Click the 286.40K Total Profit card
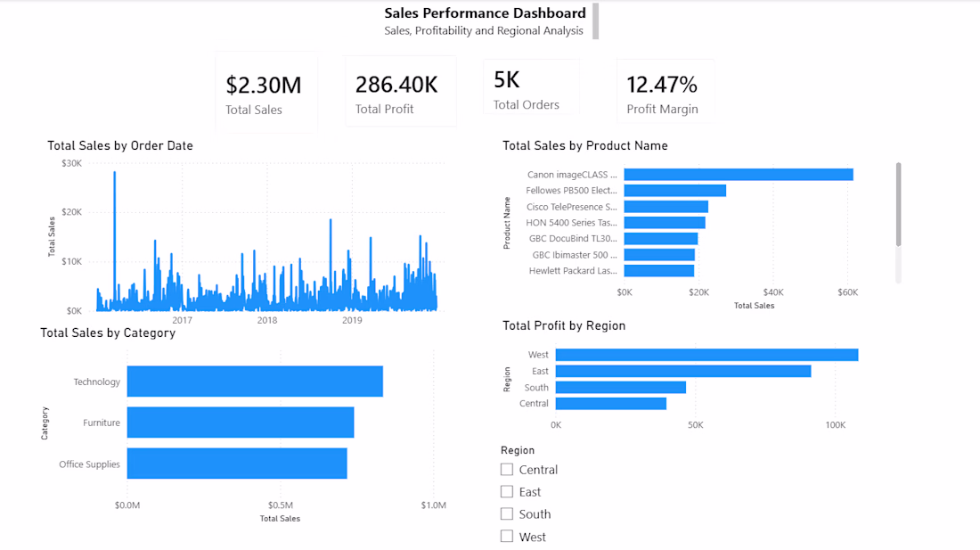 (401, 91)
